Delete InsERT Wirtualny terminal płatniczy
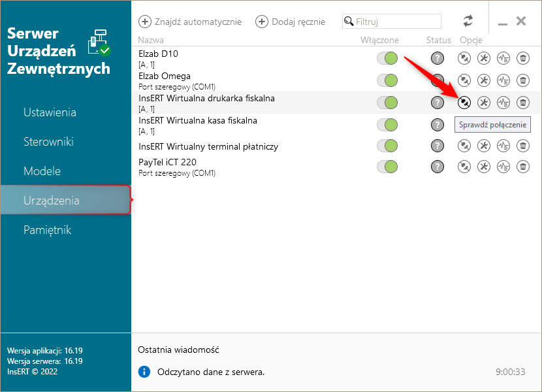Viewport: 542px width, 392px height. [x=523, y=146]
